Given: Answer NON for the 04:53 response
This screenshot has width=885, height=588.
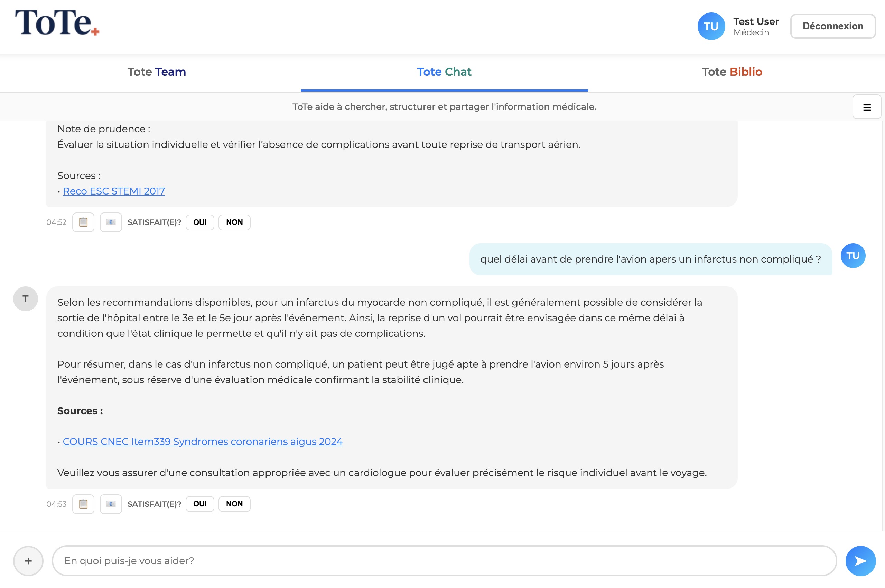Looking at the screenshot, I should 234,504.
